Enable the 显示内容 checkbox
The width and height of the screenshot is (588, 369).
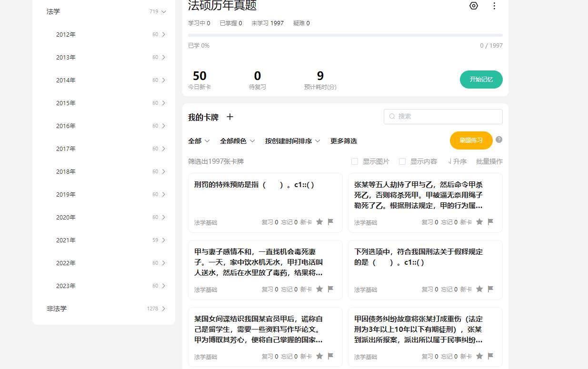402,161
